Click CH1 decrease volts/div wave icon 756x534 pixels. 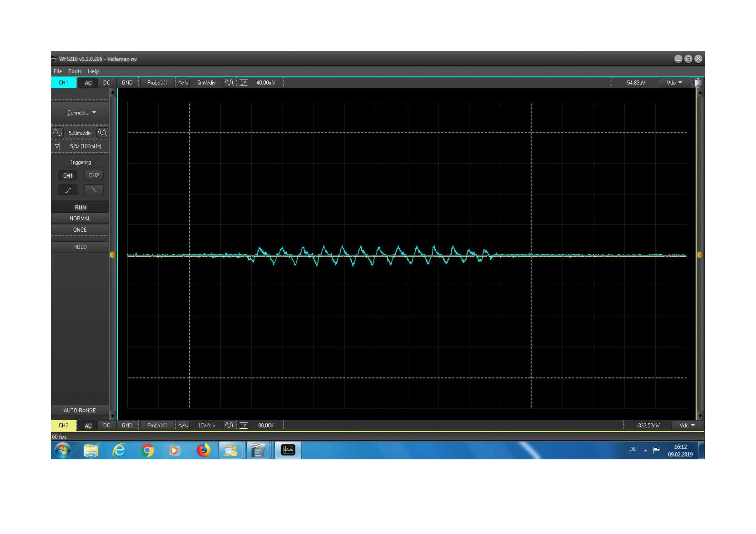183,83
